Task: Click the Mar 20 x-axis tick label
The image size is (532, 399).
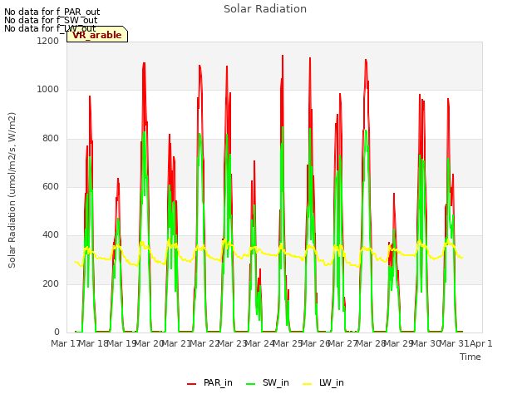Action: click(x=150, y=343)
